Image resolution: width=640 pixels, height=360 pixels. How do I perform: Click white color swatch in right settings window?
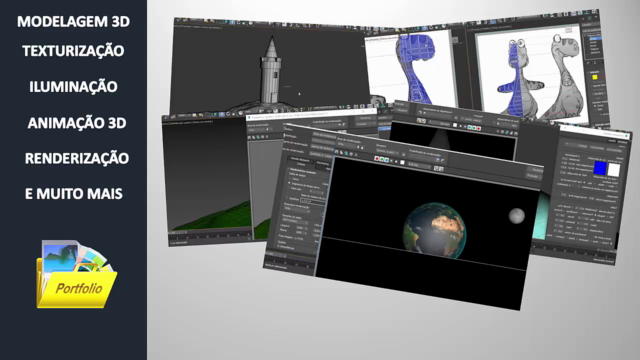pos(614,169)
